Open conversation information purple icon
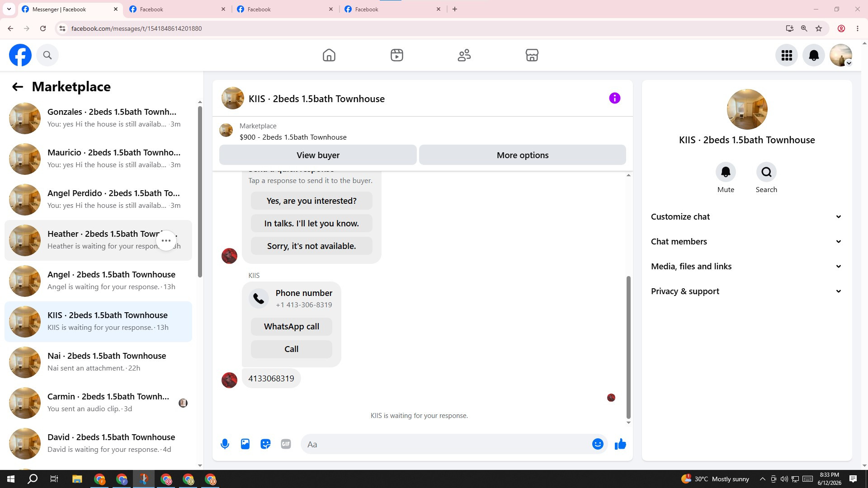This screenshot has height=488, width=868. pyautogui.click(x=615, y=98)
